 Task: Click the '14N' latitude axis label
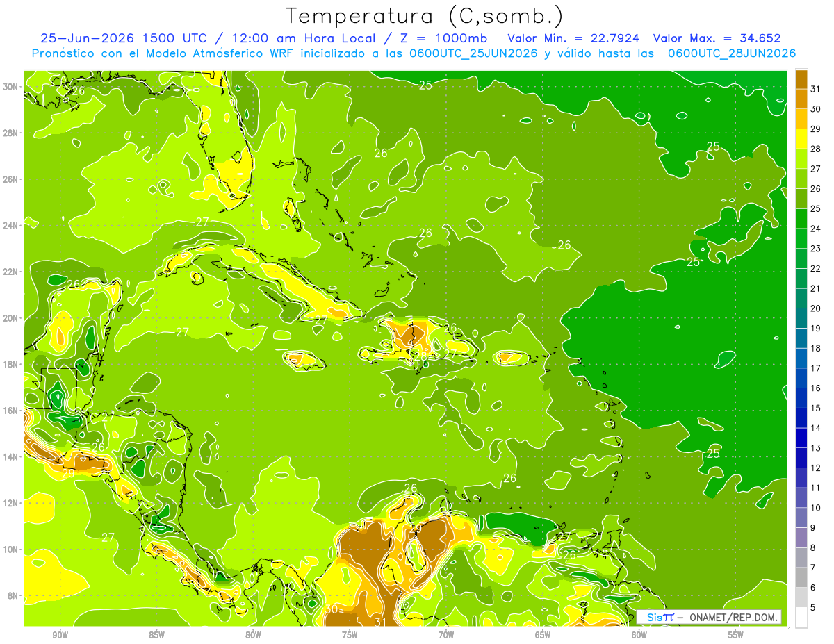(11, 456)
